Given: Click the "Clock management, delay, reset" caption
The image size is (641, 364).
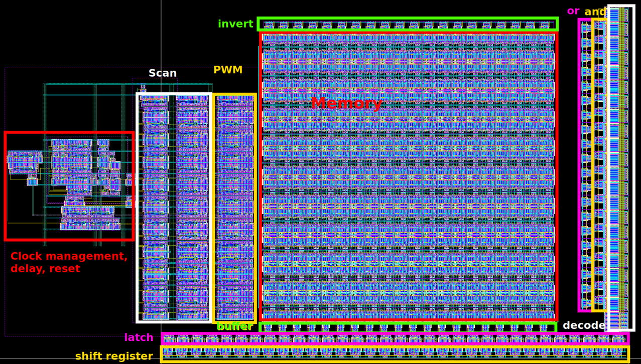Looking at the screenshot, I should pyautogui.click(x=69, y=263).
